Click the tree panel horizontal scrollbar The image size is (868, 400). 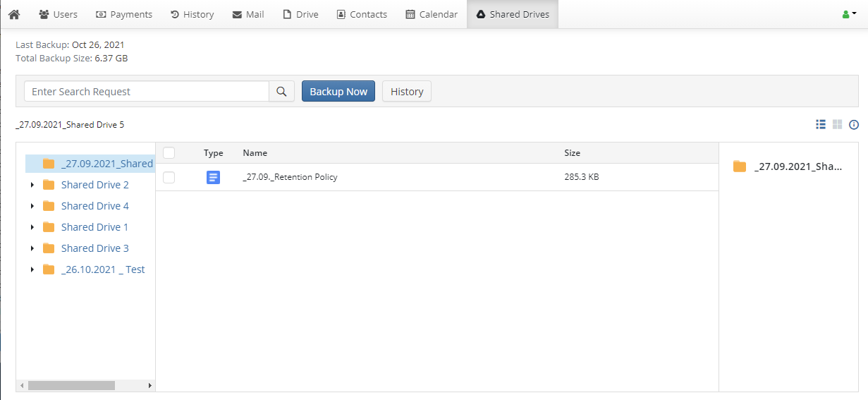pos(71,386)
